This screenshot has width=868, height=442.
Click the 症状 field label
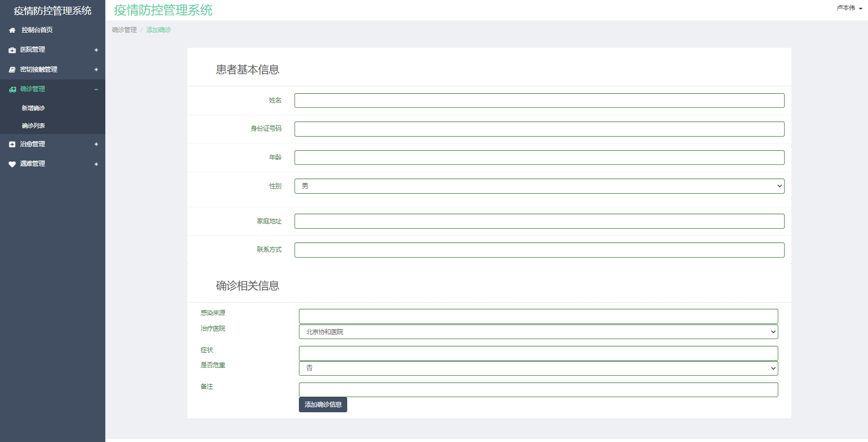207,350
